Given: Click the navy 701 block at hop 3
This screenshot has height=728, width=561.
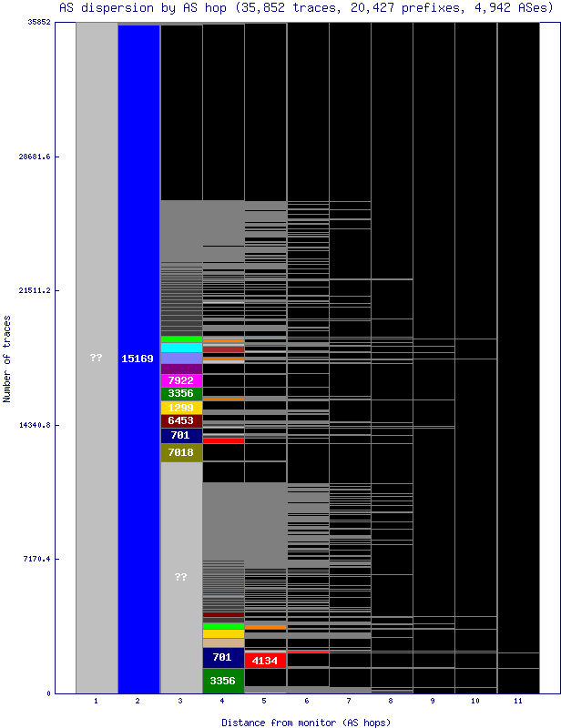Looking at the screenshot, I should point(180,436).
